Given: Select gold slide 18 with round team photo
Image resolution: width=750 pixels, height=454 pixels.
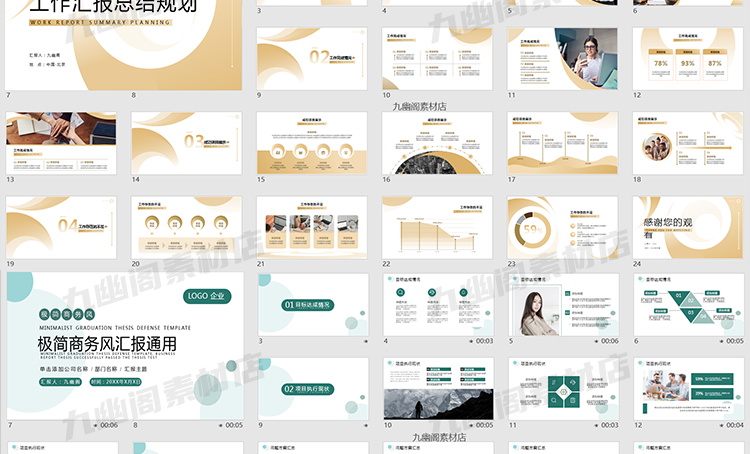Looking at the screenshot, I should coord(688,143).
